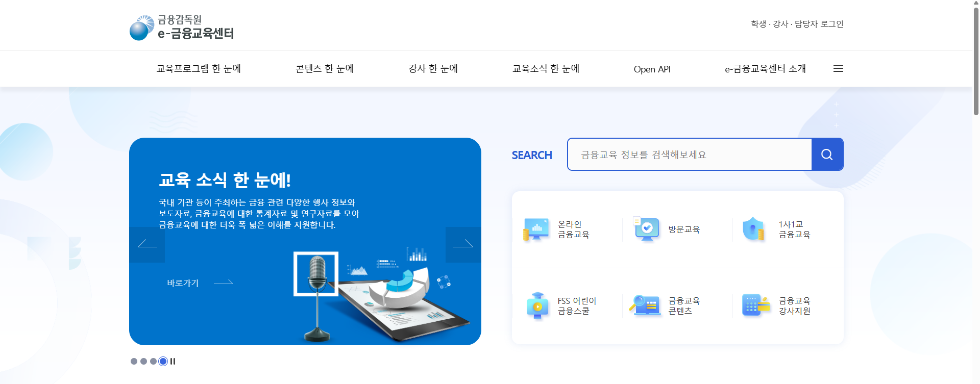The height and width of the screenshot is (384, 980).
Task: Click the 금융감독원 e-금융교육센터 logo
Action: (x=182, y=28)
